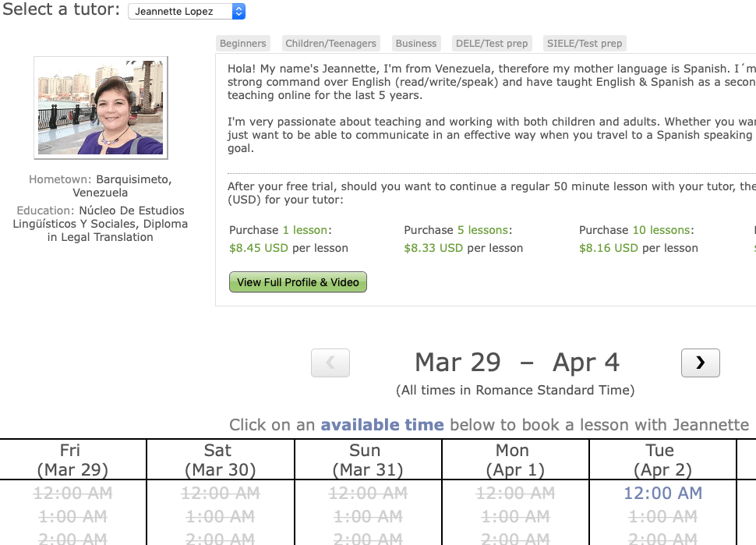Viewport: 756px width, 545px height.
Task: Click the $8.45 USD price
Action: 259,248
